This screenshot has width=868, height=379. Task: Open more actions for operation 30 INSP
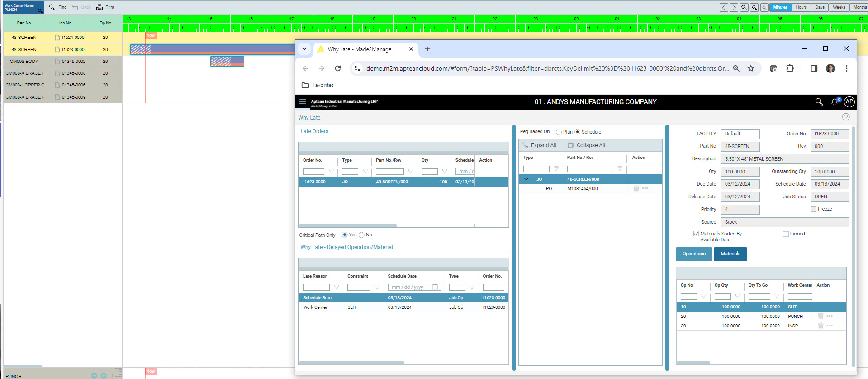[830, 326]
